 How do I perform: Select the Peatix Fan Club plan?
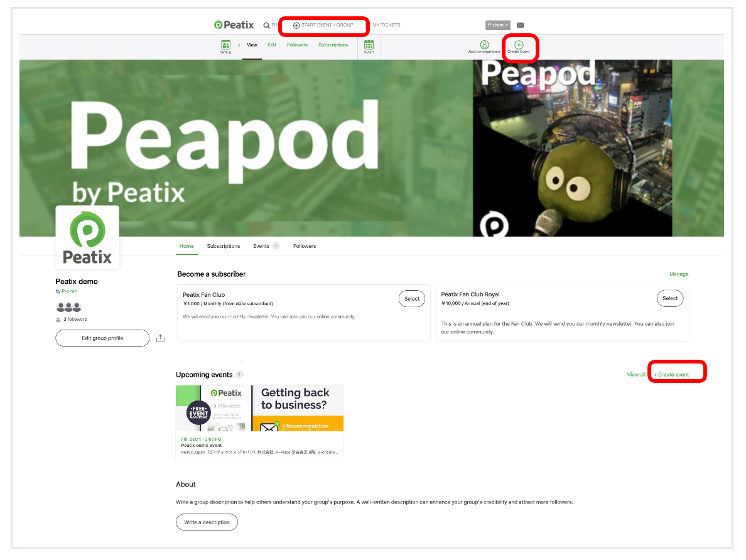pos(412,299)
